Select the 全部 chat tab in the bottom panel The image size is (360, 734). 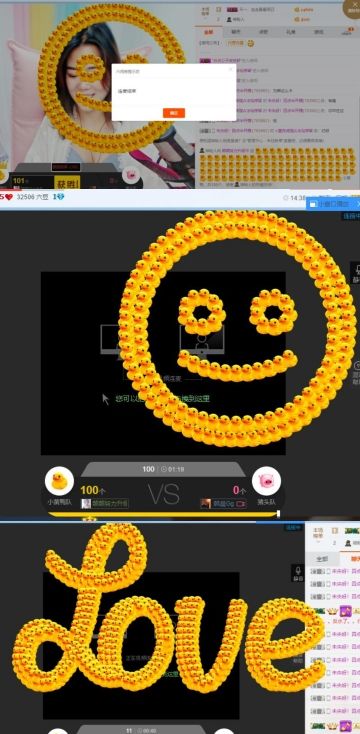pos(322,559)
